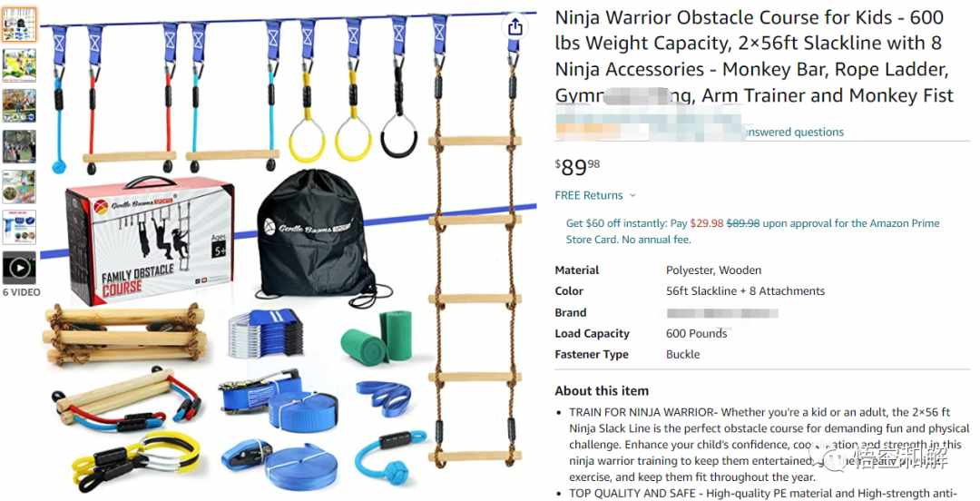This screenshot has height=501, width=980.
Task: Select the orange-outlined first product thumbnail
Action: [19, 25]
